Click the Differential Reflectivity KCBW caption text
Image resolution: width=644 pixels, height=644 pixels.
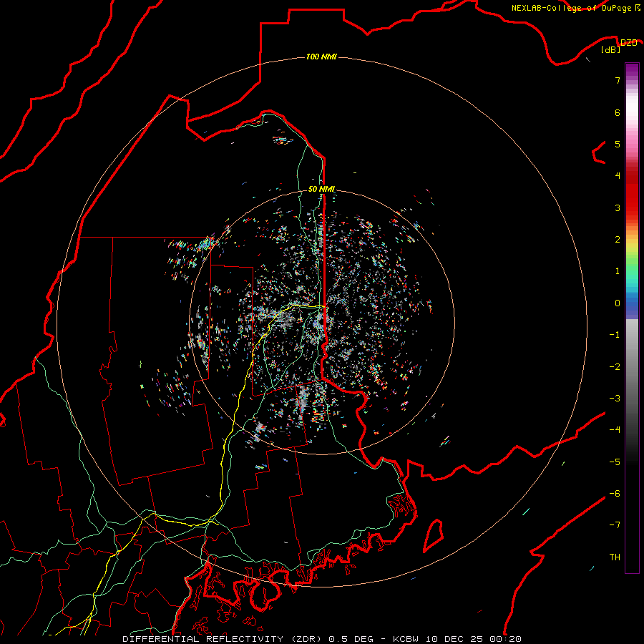tap(322, 639)
